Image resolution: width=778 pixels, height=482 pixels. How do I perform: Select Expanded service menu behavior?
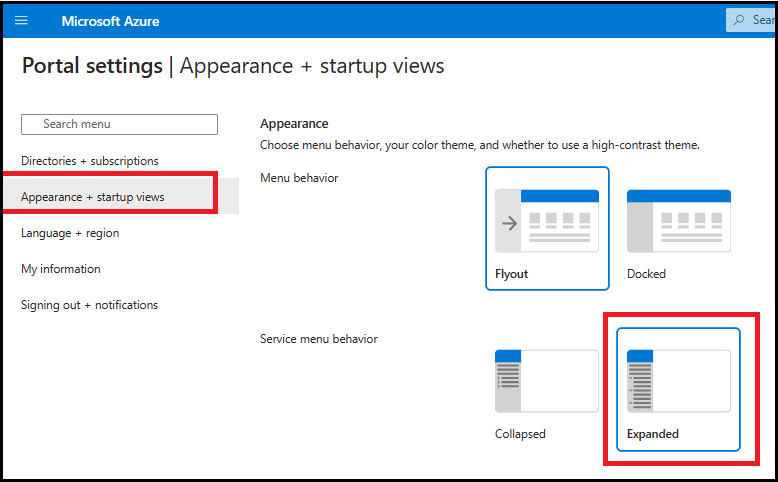pos(678,389)
